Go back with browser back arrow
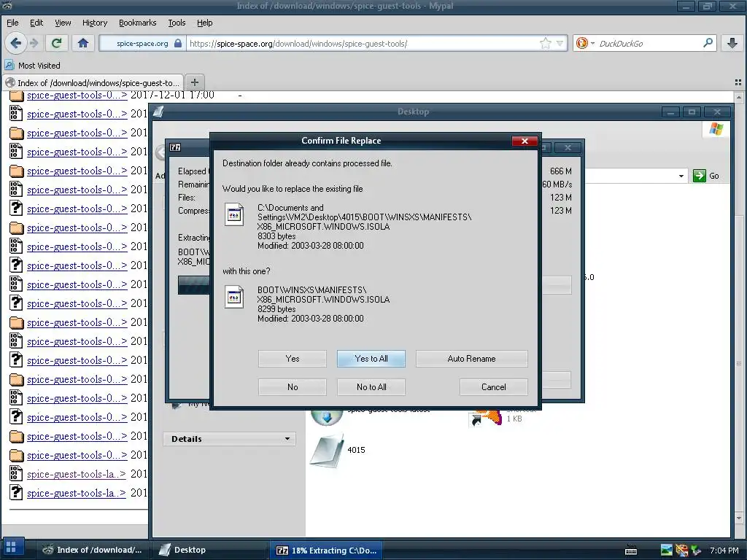Screen dimensions: 747x560 click(16, 43)
